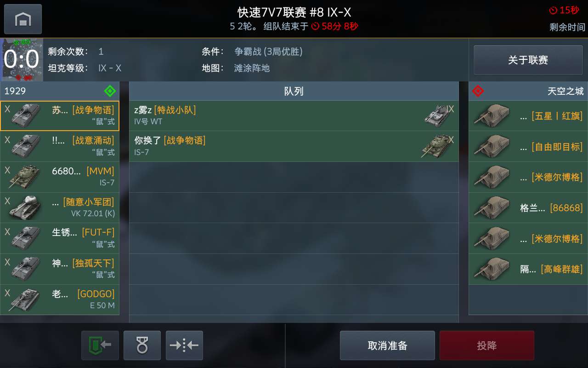This screenshot has height=368, width=588.
Task: Click the leave team shield-arrow icon
Action: click(x=100, y=345)
